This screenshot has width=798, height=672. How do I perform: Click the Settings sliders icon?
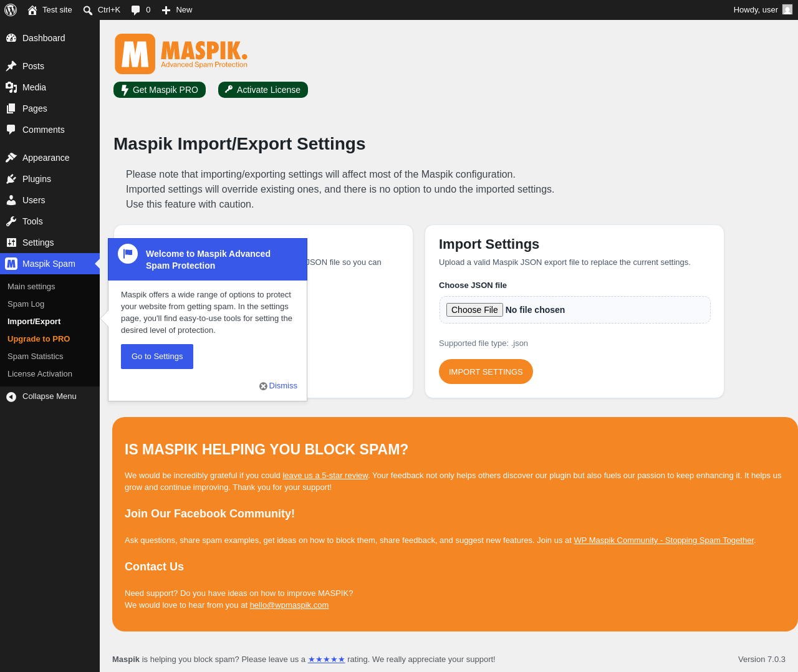[11, 242]
